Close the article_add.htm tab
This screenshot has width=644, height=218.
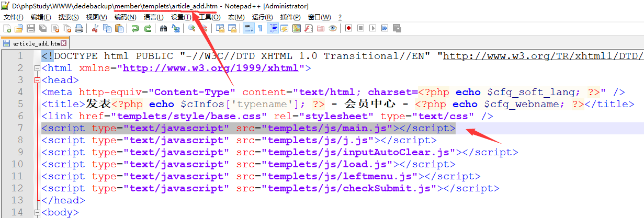coord(64,43)
